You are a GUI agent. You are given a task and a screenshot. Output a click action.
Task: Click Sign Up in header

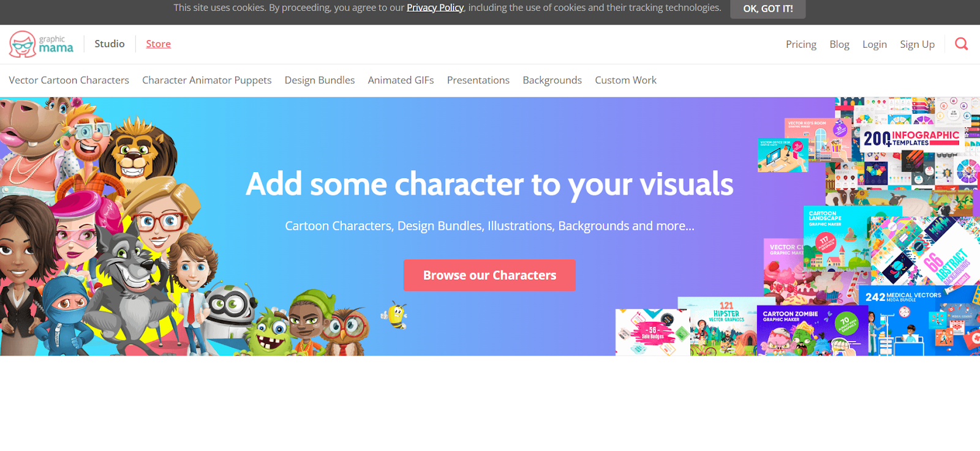917,44
